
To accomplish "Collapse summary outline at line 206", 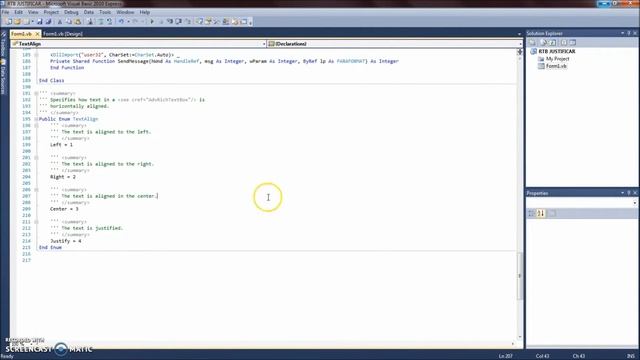I will point(36,190).
